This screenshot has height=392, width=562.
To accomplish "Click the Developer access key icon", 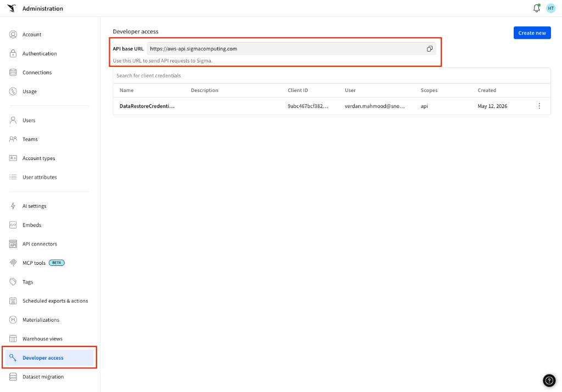I will tap(13, 357).
